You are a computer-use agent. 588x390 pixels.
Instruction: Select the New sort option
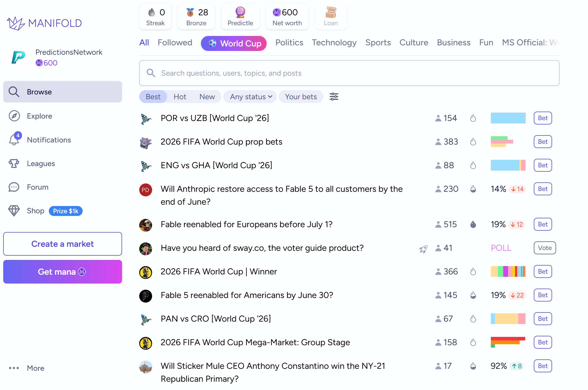pyautogui.click(x=207, y=97)
